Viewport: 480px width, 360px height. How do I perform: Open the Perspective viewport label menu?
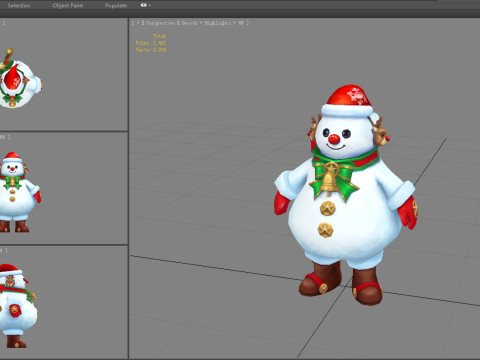click(160, 23)
